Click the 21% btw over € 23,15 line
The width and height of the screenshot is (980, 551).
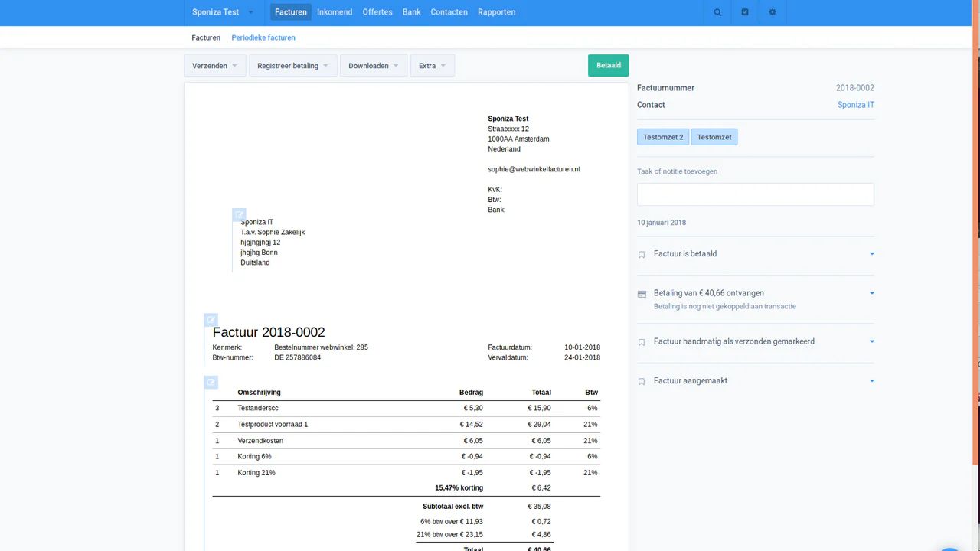449,535
